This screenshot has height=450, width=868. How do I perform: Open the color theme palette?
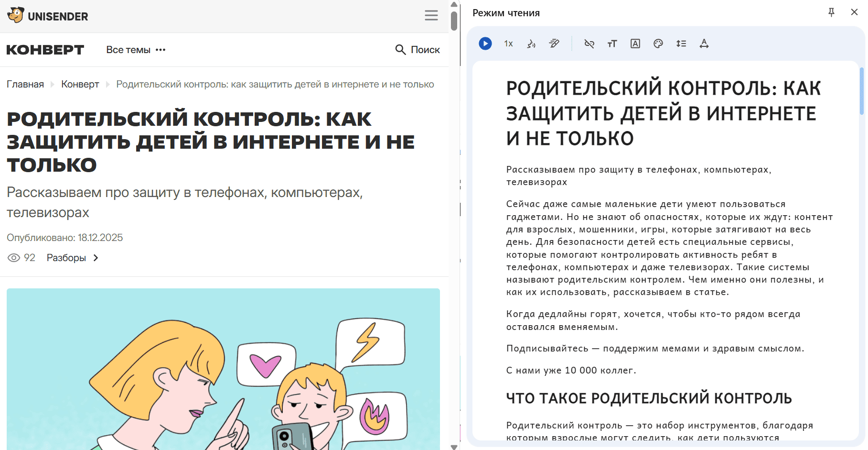[658, 44]
